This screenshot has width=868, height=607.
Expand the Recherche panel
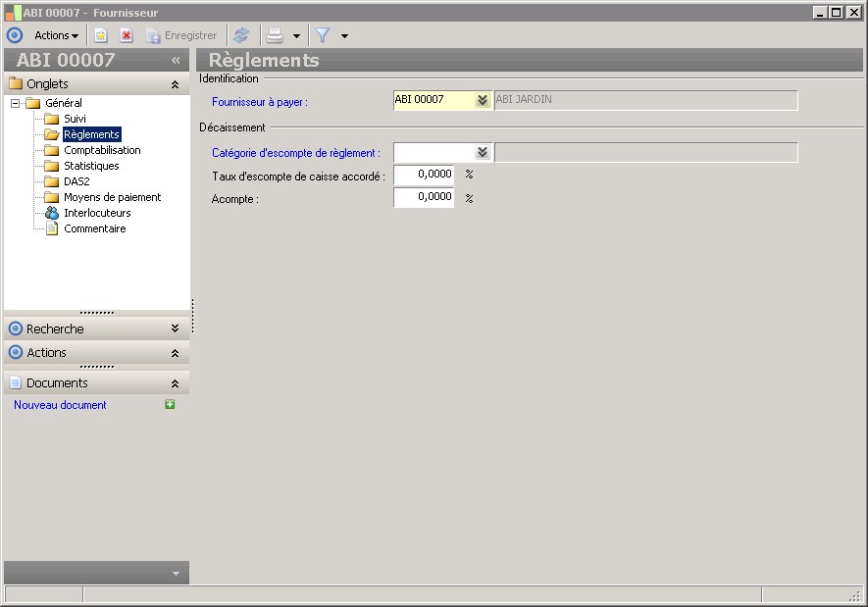175,329
